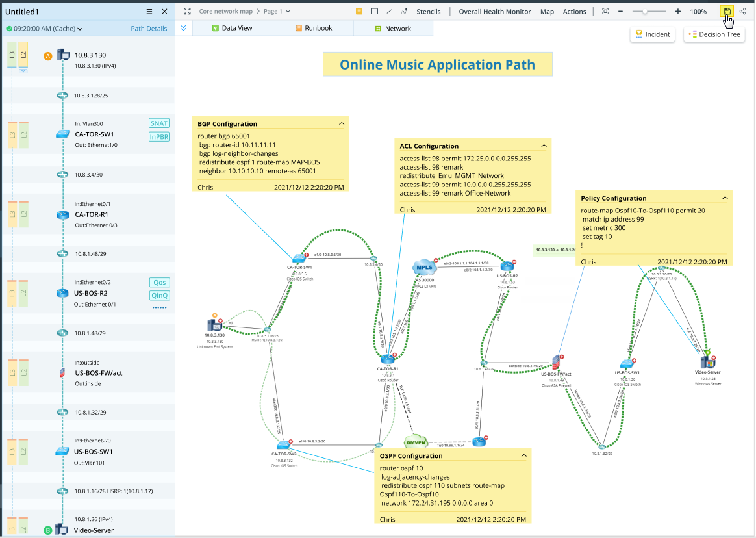Click the SNAT badge on CA-TOR-SW1
756x538 pixels.
click(159, 123)
